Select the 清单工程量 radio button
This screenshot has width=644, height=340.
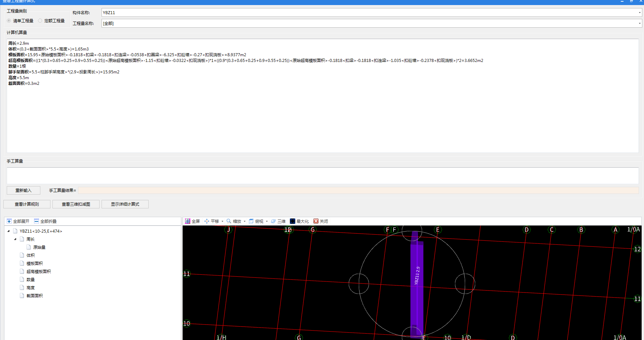pyautogui.click(x=9, y=21)
